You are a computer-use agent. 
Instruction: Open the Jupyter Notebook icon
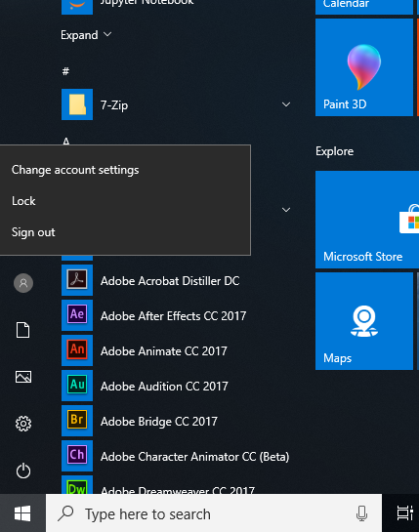coord(77,7)
